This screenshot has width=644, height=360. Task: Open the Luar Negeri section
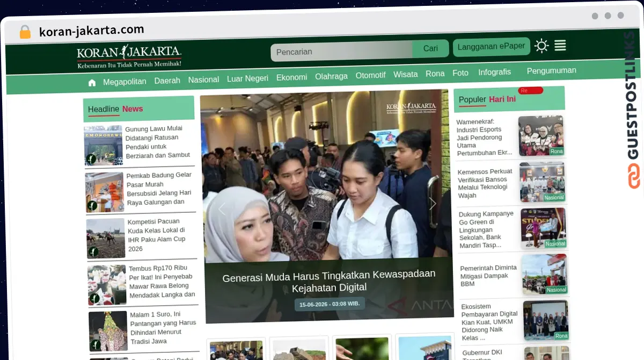247,78
